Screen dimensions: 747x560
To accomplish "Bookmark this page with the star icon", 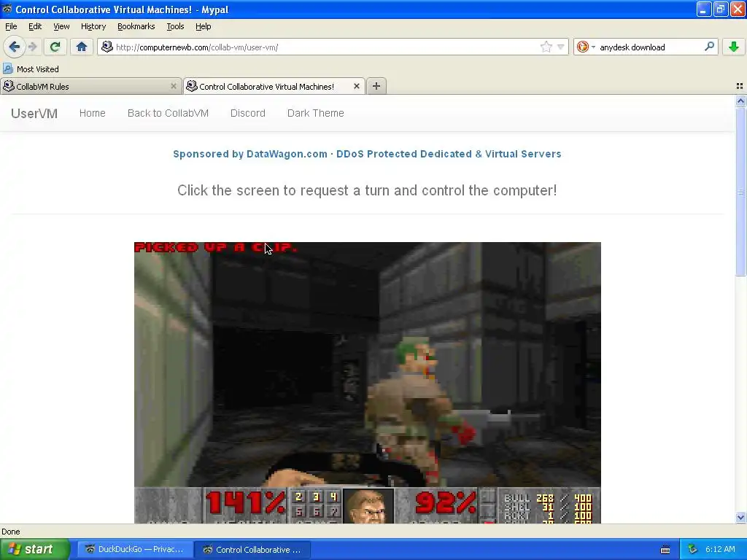I will (x=546, y=47).
